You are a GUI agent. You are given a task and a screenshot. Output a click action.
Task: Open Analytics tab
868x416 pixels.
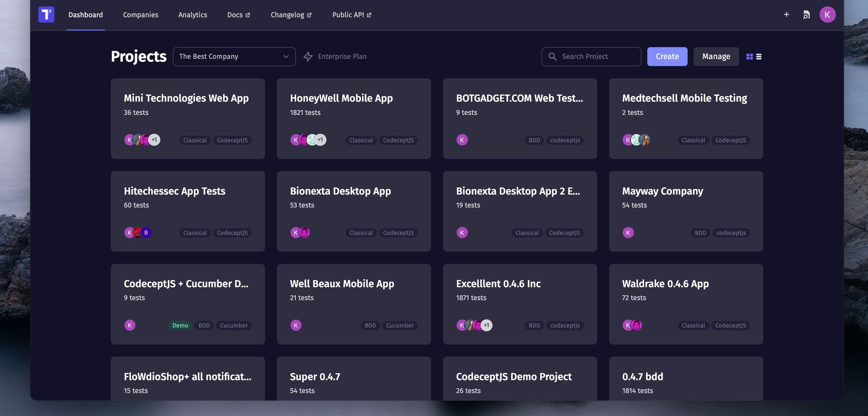(x=193, y=15)
